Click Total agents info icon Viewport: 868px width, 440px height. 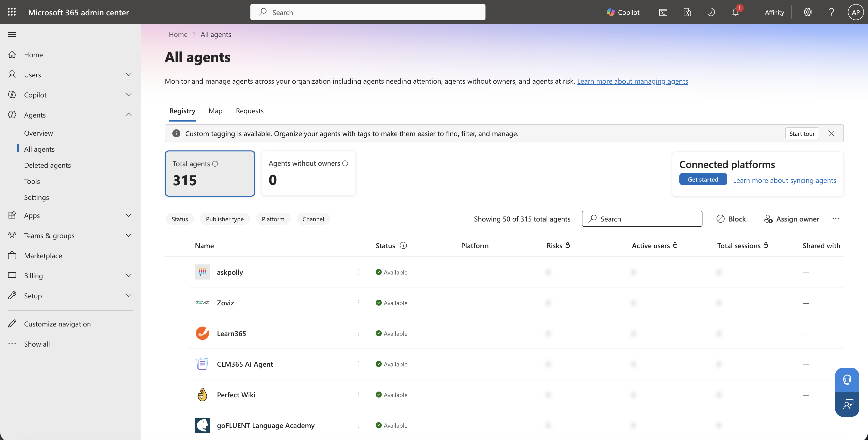click(x=215, y=164)
